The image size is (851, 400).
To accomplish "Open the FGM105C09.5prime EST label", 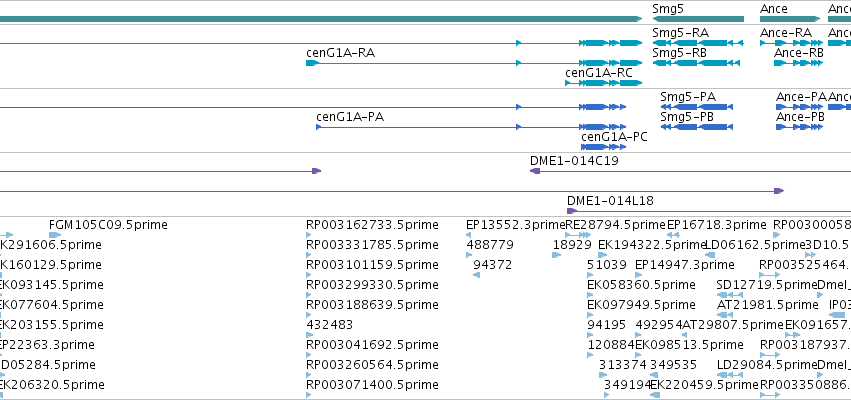I will click(108, 225).
